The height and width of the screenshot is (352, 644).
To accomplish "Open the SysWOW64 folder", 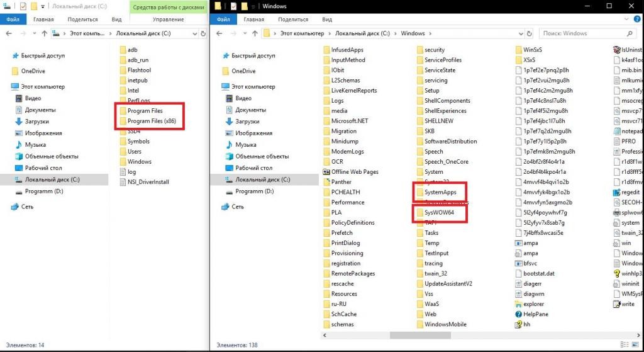I will click(x=439, y=213).
